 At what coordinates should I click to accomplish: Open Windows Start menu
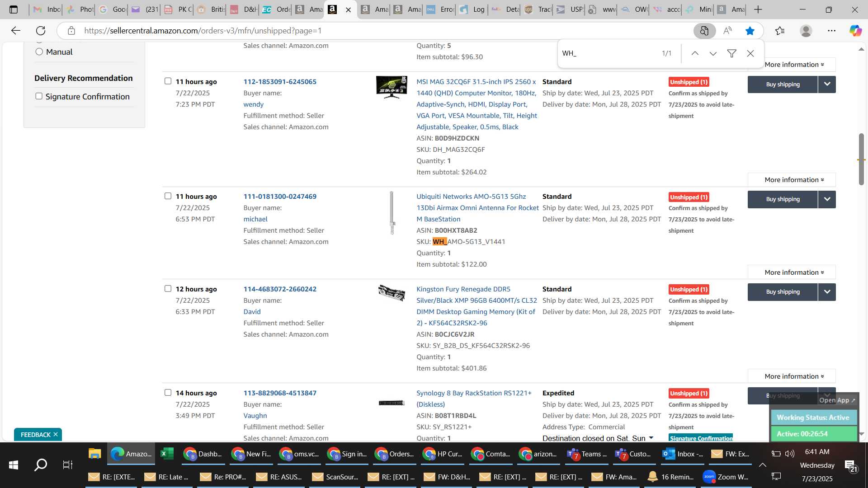(14, 465)
